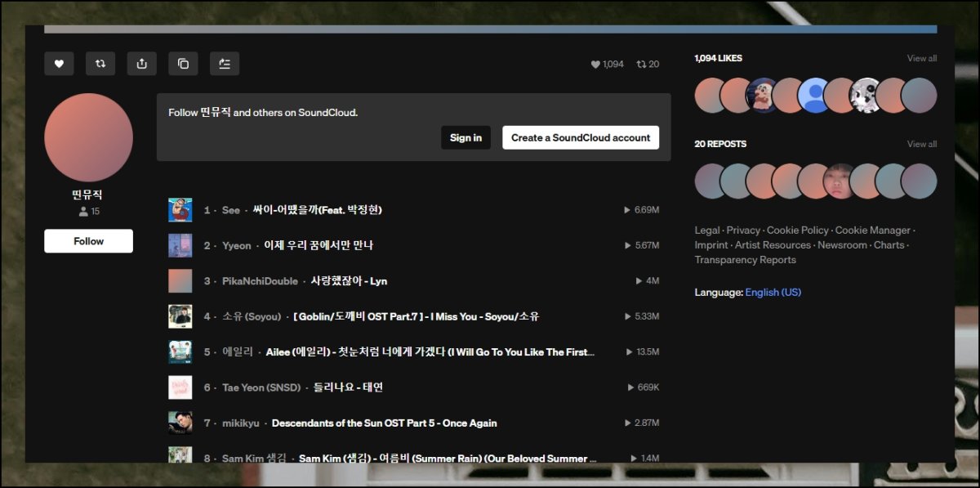Open the blue person avatar in likes
Viewport: 980px width, 488px height.
[x=814, y=96]
